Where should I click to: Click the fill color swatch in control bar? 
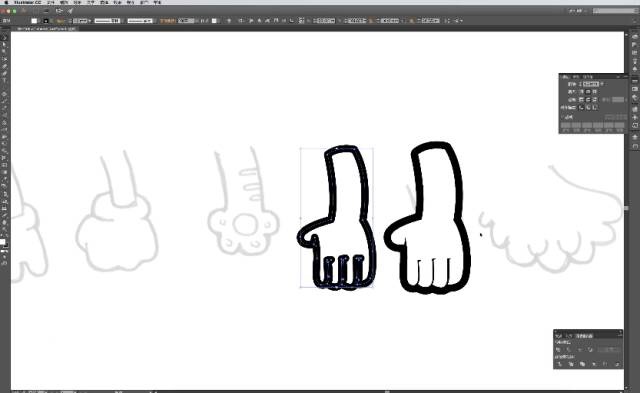[35, 20]
